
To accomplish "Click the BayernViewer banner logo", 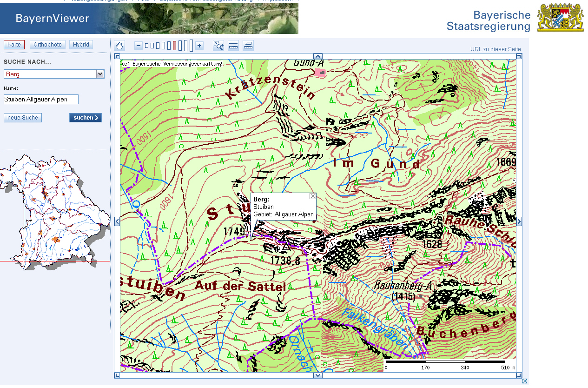I will (x=52, y=19).
